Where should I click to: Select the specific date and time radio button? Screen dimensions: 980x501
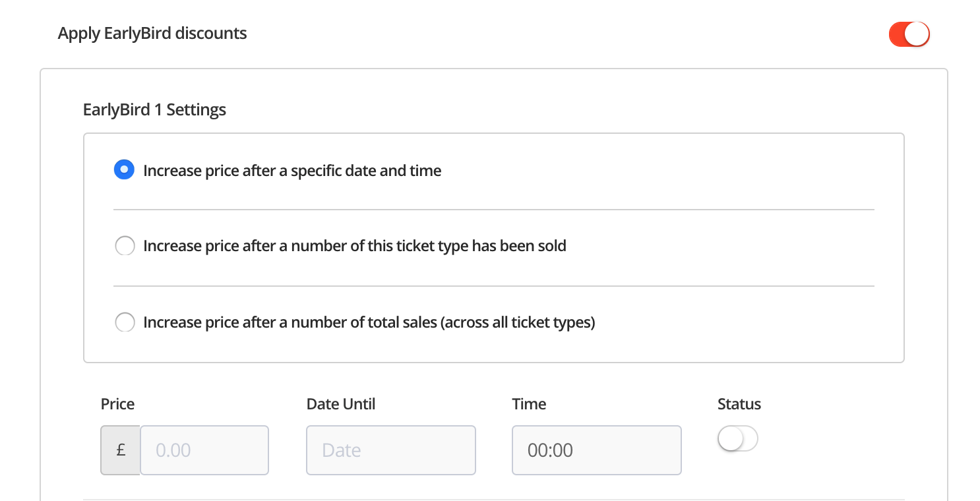pyautogui.click(x=124, y=170)
